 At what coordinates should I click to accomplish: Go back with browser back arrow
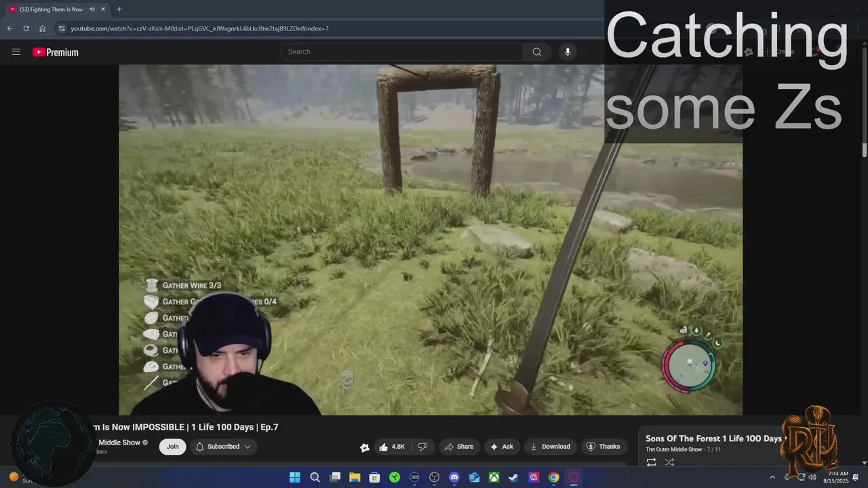[x=9, y=28]
